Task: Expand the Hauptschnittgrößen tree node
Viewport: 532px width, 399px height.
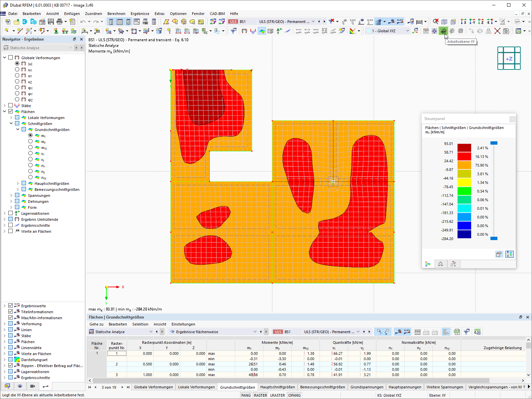Action: (18, 183)
